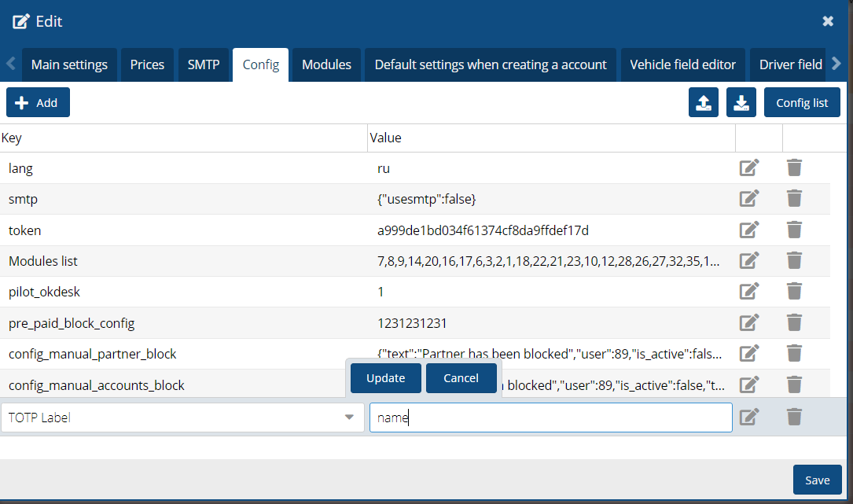Screen dimensions: 853x504
Task: Cancel the row editing
Action: pyautogui.click(x=461, y=378)
